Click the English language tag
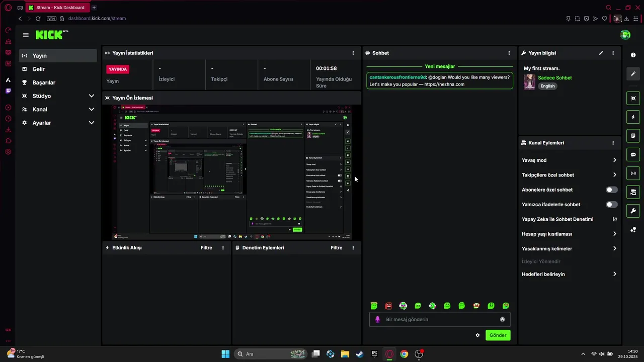644x362 pixels. coord(547,86)
